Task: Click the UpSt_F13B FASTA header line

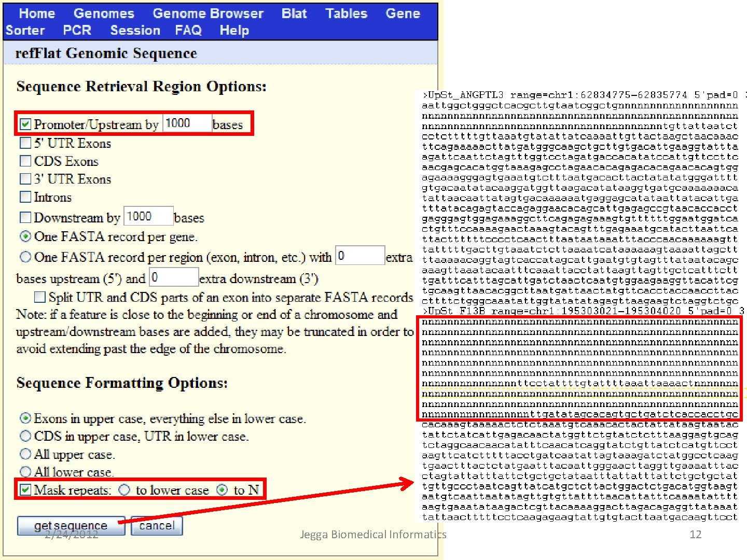Action: (x=584, y=311)
